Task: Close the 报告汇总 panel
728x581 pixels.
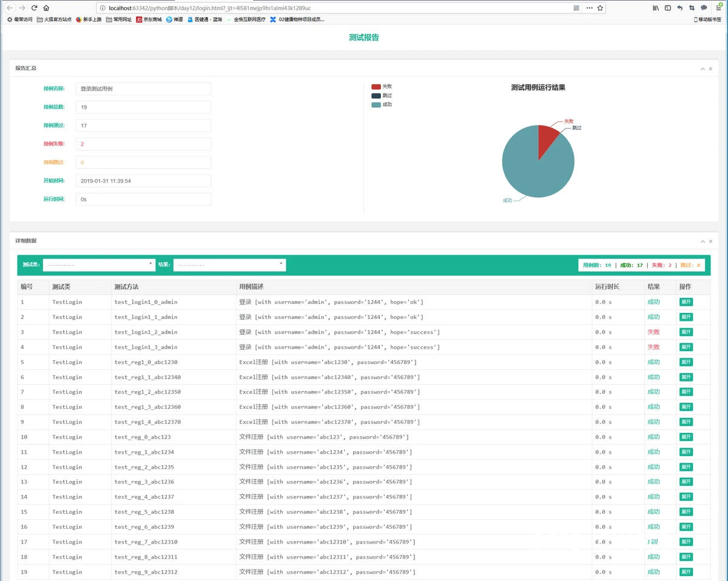Action: tap(710, 69)
